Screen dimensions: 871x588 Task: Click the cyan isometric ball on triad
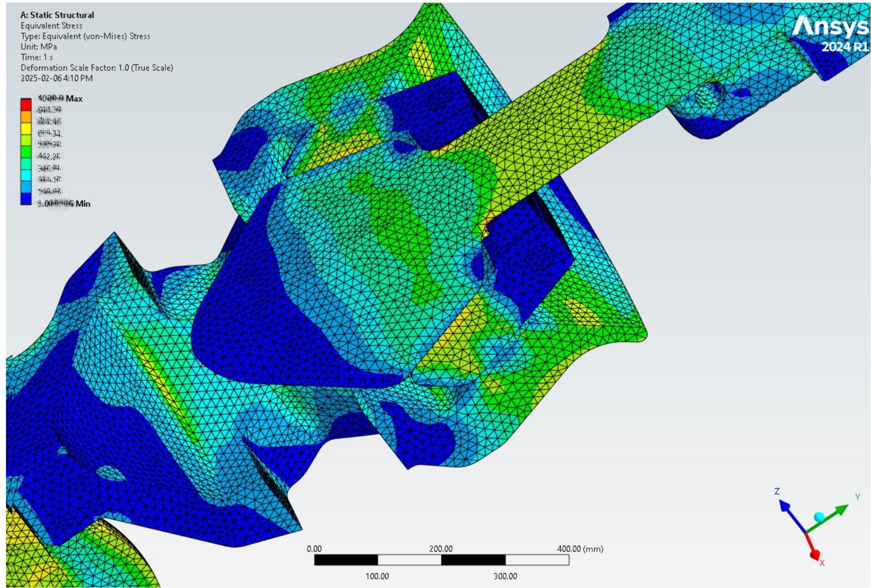click(x=819, y=517)
